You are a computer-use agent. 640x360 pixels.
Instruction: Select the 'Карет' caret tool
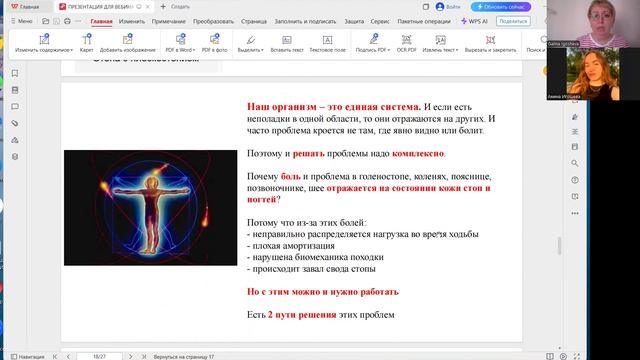[87, 43]
